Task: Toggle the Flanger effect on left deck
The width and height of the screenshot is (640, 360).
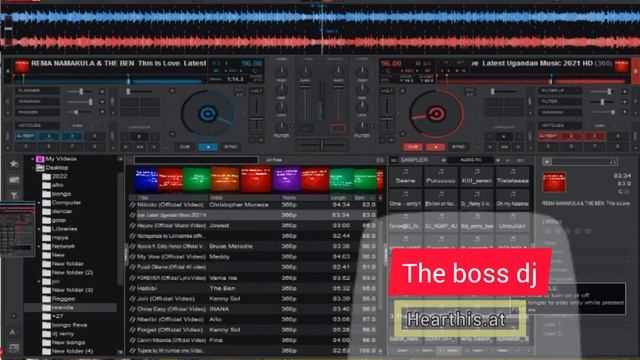Action: click(x=102, y=91)
